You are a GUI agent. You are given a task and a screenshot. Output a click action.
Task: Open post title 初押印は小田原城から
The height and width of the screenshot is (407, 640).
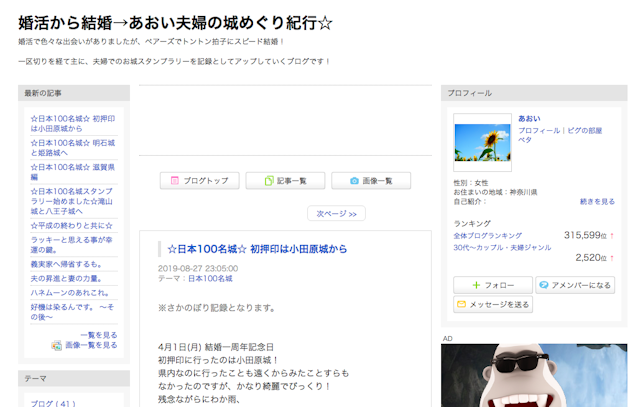[257, 249]
